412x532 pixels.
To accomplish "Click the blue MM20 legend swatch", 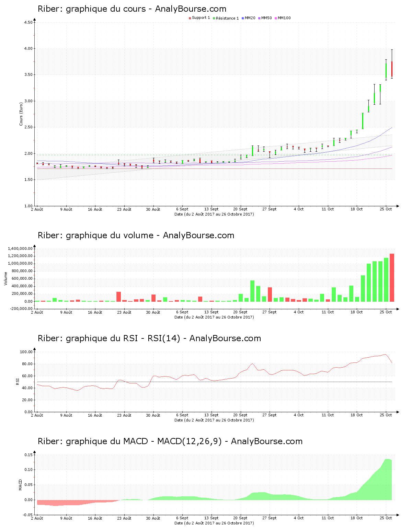I will click(x=243, y=18).
